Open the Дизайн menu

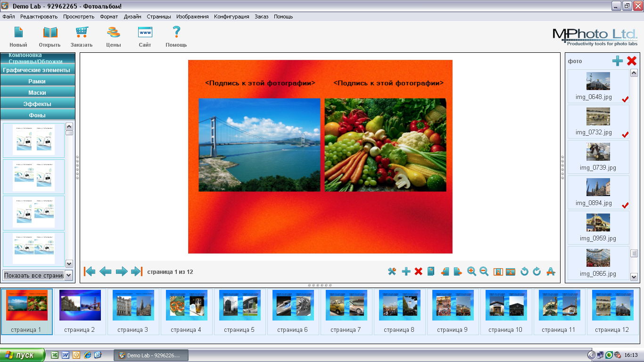click(132, 16)
